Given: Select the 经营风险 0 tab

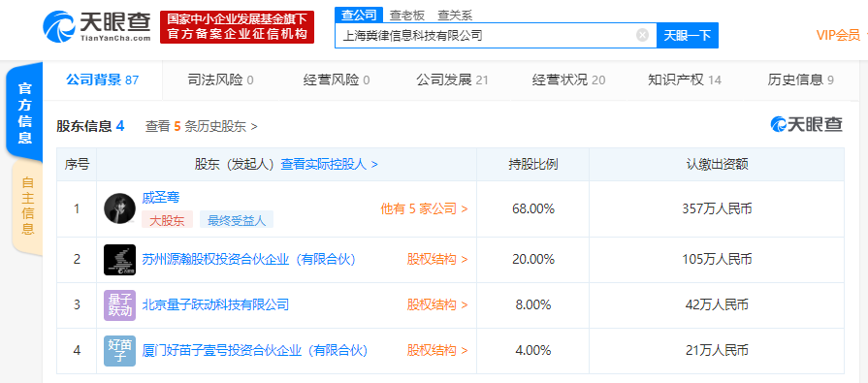Looking at the screenshot, I should click(337, 80).
